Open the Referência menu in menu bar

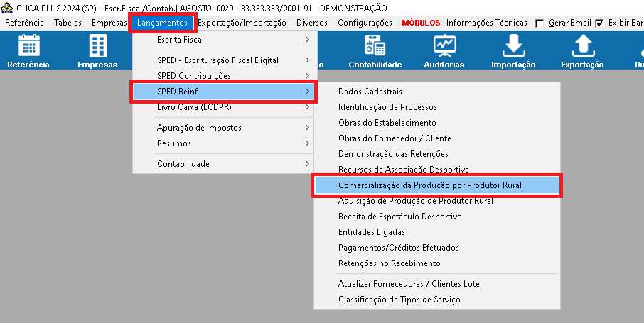(24, 23)
